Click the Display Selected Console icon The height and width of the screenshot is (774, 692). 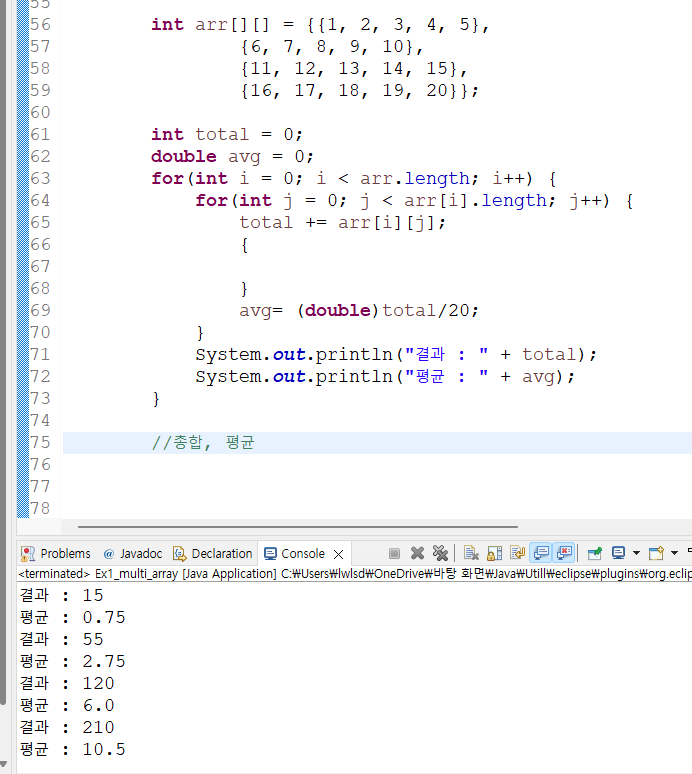[618, 553]
